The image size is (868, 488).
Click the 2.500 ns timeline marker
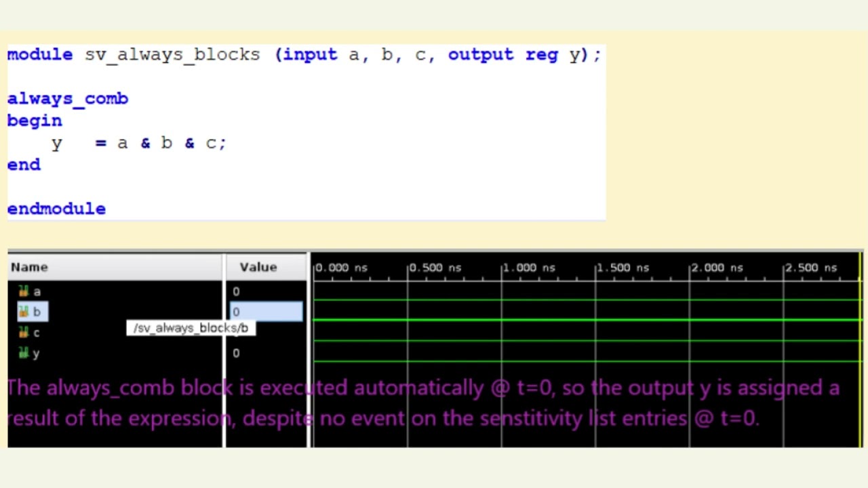810,268
